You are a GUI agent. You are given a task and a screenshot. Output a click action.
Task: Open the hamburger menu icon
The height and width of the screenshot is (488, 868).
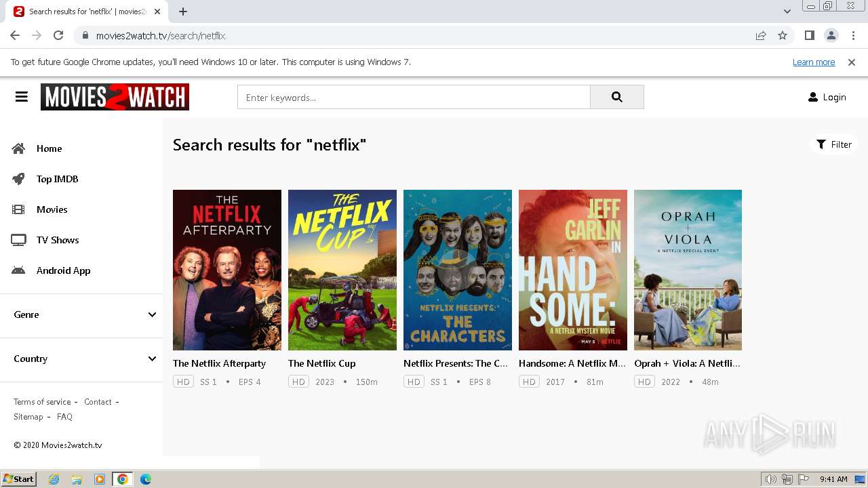pyautogui.click(x=22, y=97)
